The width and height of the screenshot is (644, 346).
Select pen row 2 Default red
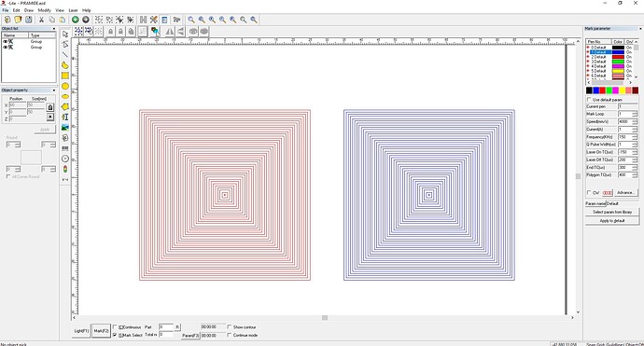(609, 57)
